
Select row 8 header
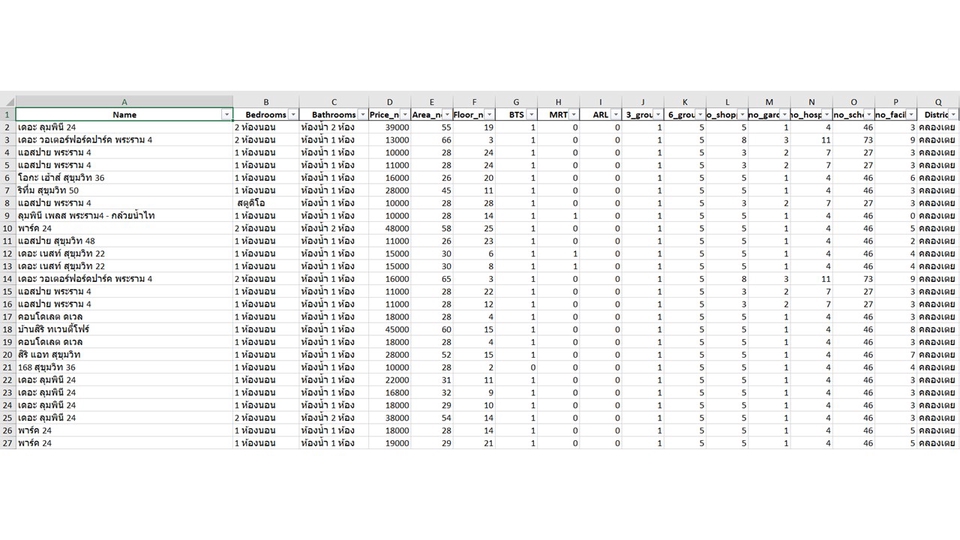tap(8, 203)
